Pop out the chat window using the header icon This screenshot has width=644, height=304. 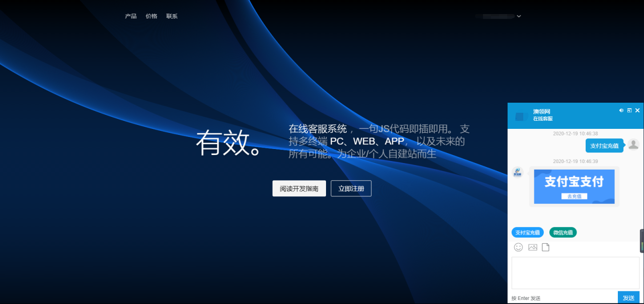tap(629, 110)
